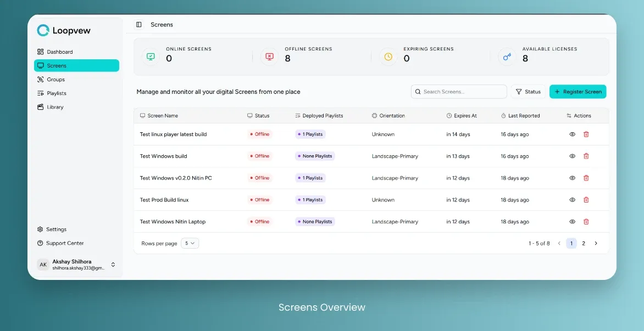Screen dimensions: 644x331
Task: Delete Test Windows Nitin Laptop screen
Action: (586, 221)
